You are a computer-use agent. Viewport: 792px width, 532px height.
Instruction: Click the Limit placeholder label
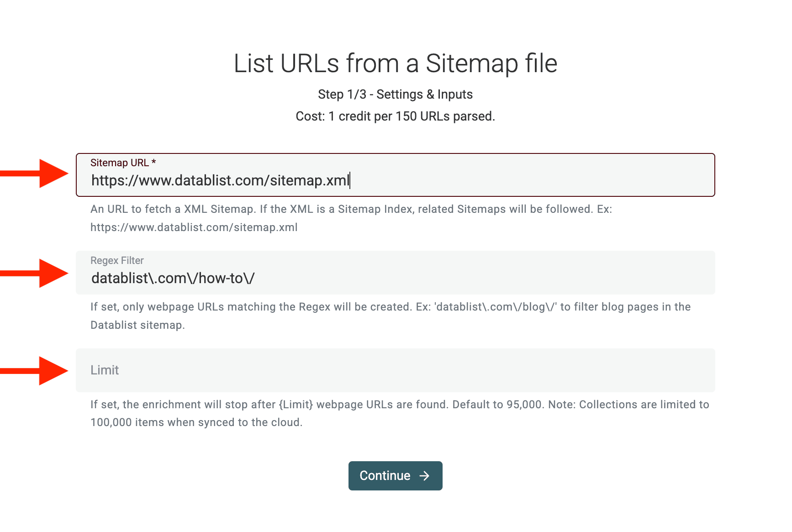[105, 370]
